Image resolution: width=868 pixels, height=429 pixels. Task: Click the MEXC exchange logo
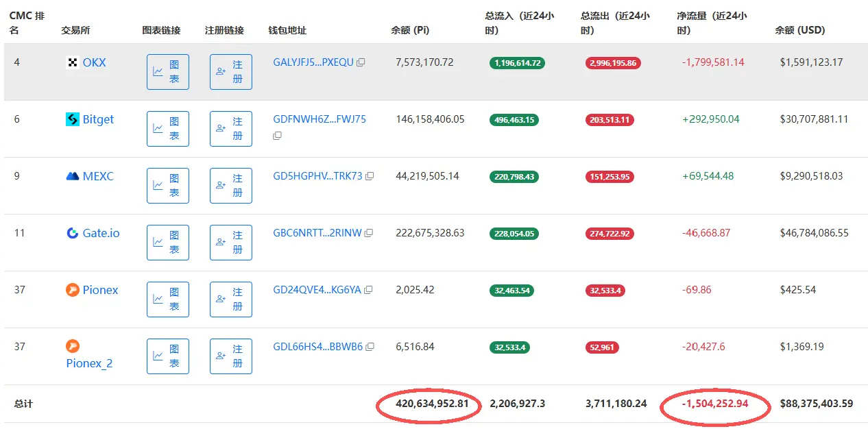tap(73, 176)
